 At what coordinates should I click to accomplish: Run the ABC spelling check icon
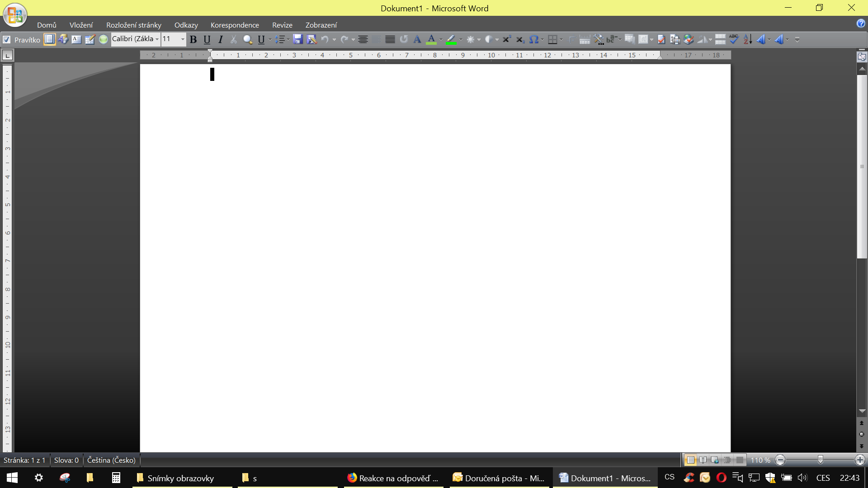coord(734,39)
